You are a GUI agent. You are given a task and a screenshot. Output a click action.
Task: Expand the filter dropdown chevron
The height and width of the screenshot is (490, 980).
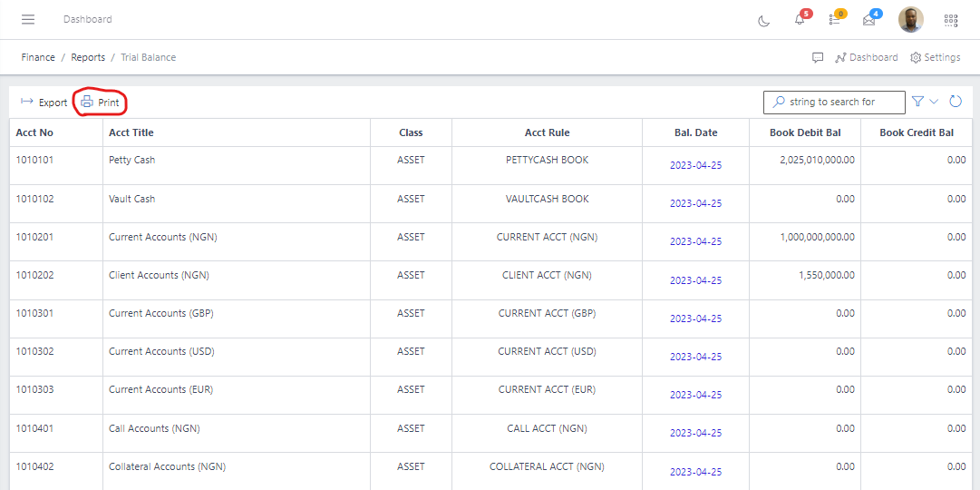click(x=934, y=102)
